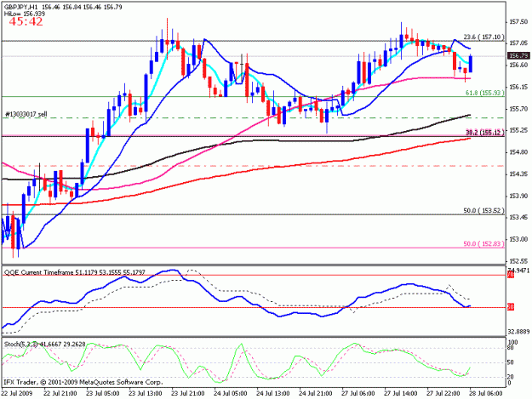Viewport: 532px width, 399px height.
Task: Click the 23 Jul 21:00 time axis label
Action: click(188, 393)
